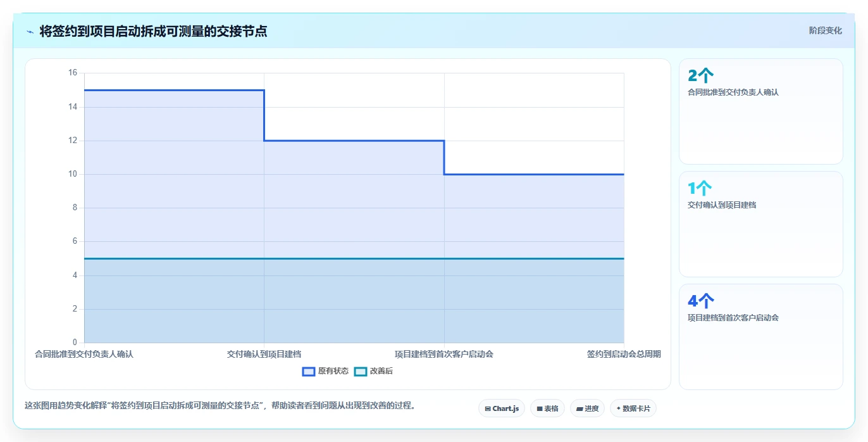Open the 4个 项目建档到首次客户启动会 card
Screen dimensions: 868x442
[761, 337]
